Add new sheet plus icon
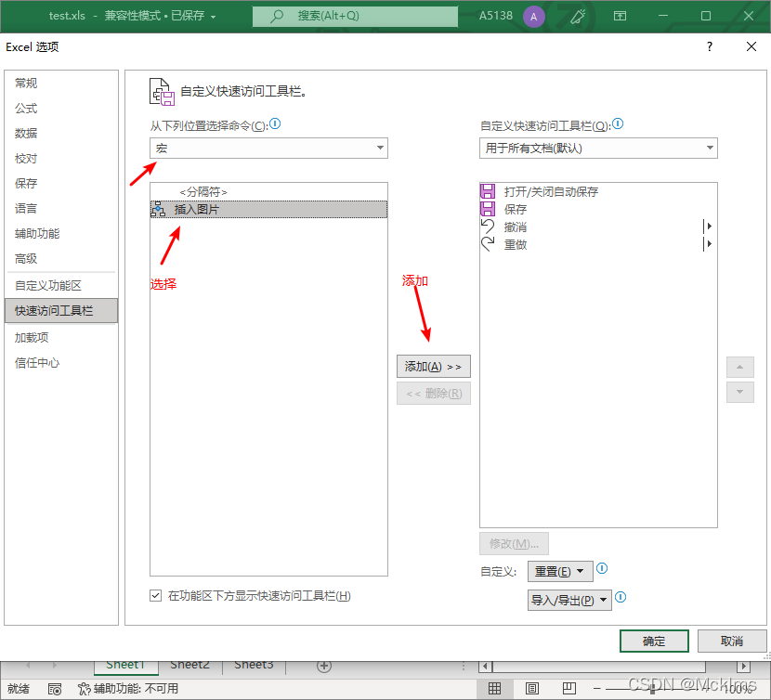The width and height of the screenshot is (771, 700). point(324,666)
